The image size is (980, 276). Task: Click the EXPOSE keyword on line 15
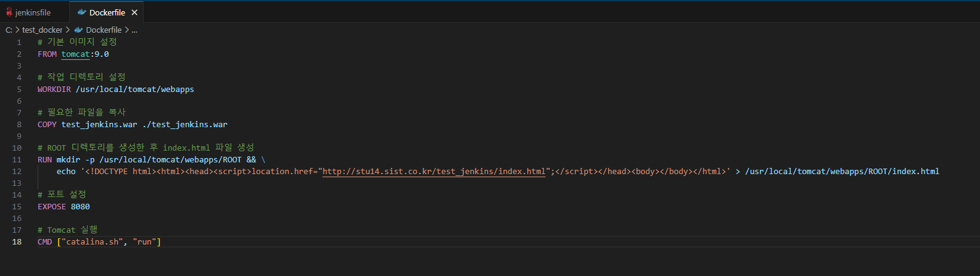pyautogui.click(x=51, y=207)
